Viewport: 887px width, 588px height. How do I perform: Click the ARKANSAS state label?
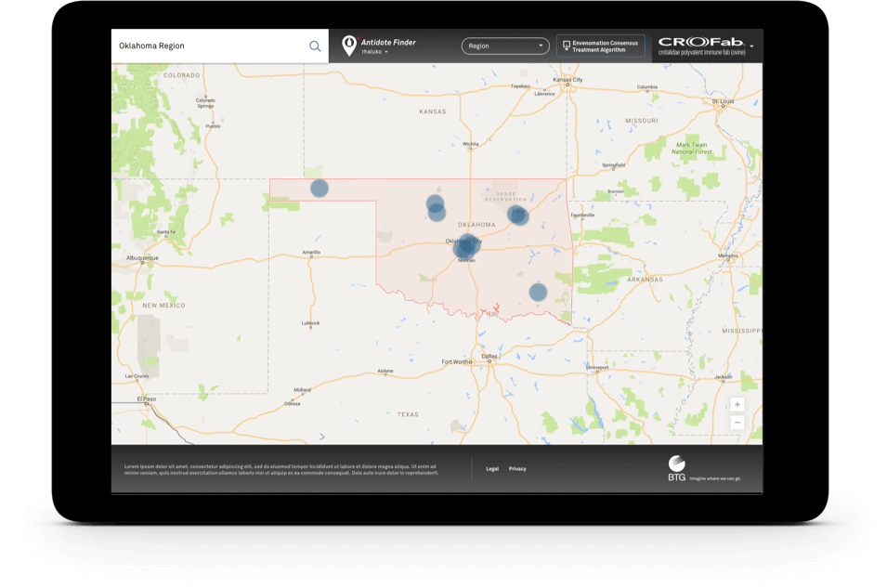[x=645, y=280]
